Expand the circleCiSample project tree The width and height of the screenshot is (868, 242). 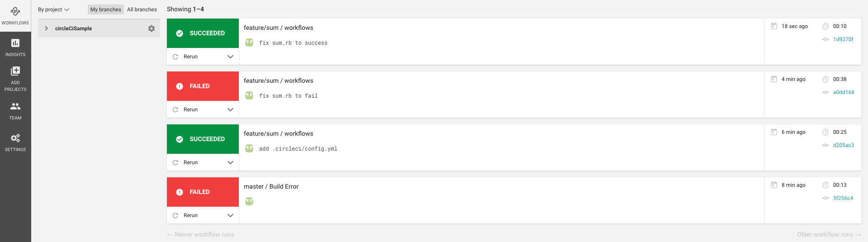[46, 28]
